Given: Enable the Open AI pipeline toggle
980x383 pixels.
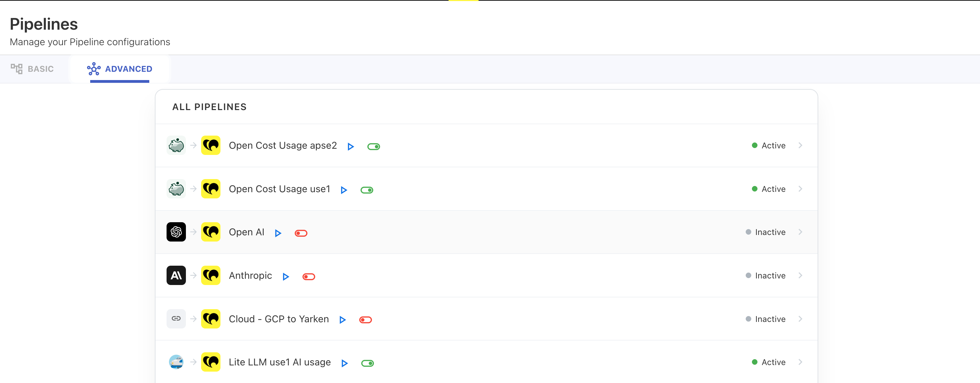Looking at the screenshot, I should [x=301, y=233].
